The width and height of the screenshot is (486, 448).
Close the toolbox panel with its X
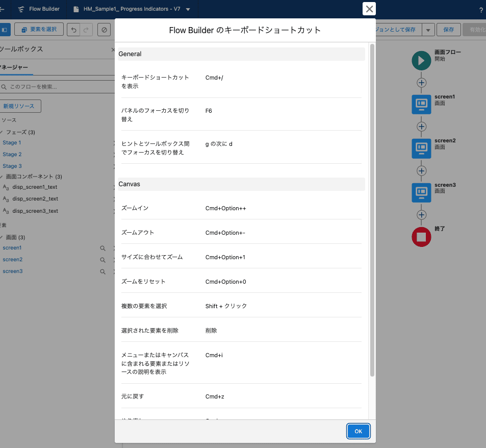pos(113,49)
